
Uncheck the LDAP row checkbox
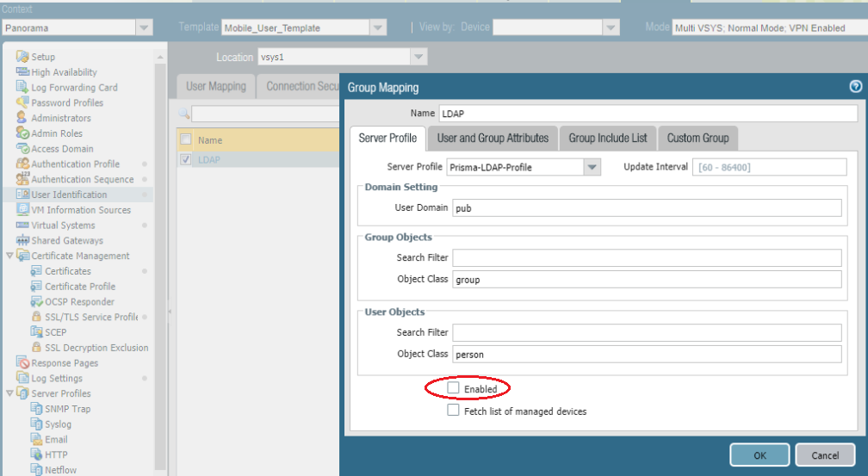point(185,160)
